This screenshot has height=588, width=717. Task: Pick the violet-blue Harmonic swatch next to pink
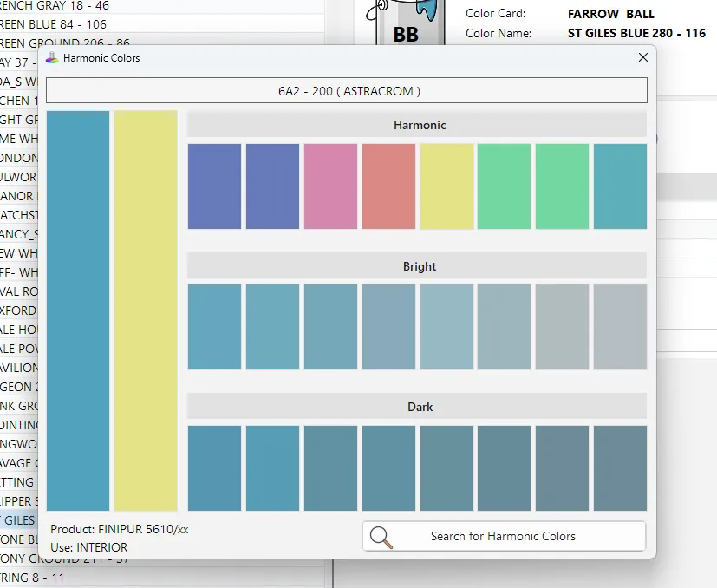pos(272,186)
